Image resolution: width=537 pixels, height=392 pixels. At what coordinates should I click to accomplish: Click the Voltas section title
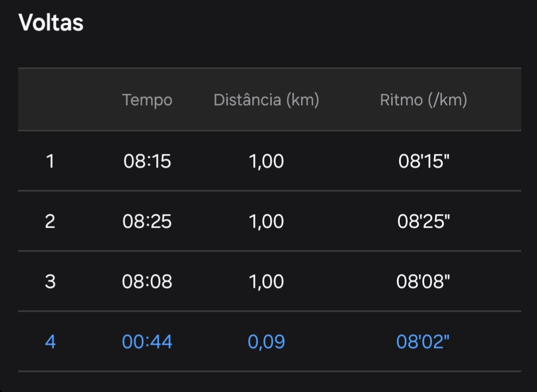[51, 23]
